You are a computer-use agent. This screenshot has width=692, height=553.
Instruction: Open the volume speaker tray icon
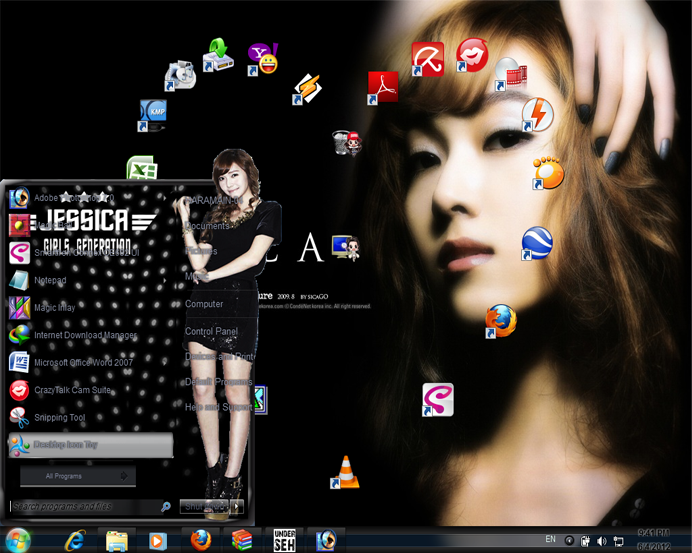coord(601,541)
